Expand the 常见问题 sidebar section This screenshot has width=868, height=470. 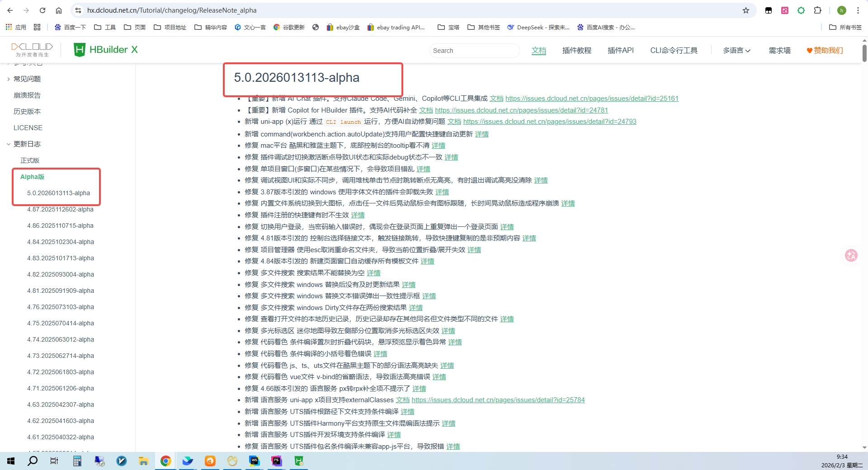9,79
